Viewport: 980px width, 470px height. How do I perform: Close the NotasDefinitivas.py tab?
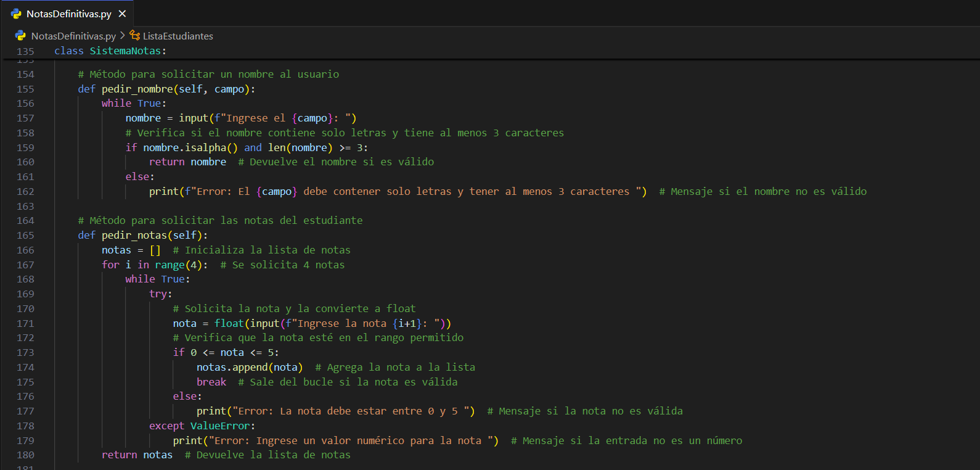[x=122, y=14]
